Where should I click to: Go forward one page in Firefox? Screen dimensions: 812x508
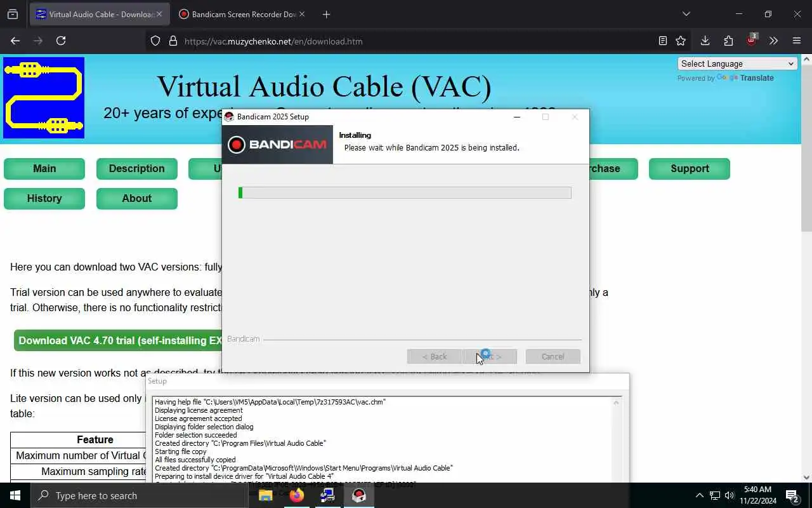pyautogui.click(x=38, y=41)
